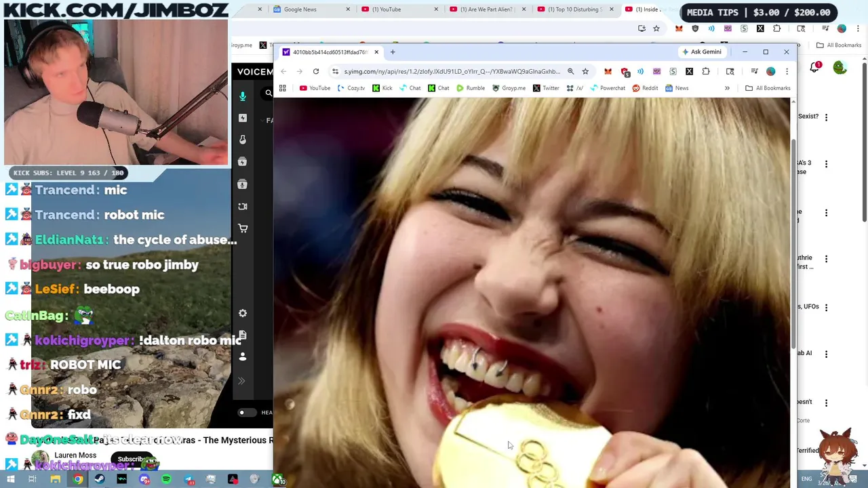Close the 4010bb5b414cd tab
The image size is (868, 488).
376,52
